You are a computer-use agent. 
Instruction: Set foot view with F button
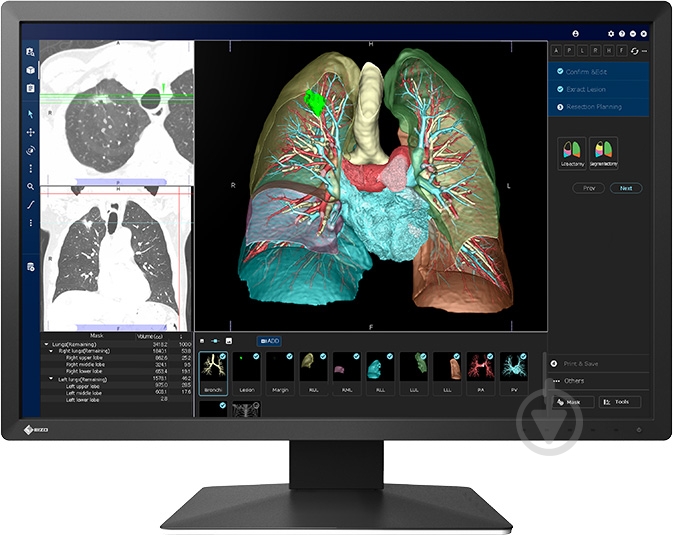(621, 51)
